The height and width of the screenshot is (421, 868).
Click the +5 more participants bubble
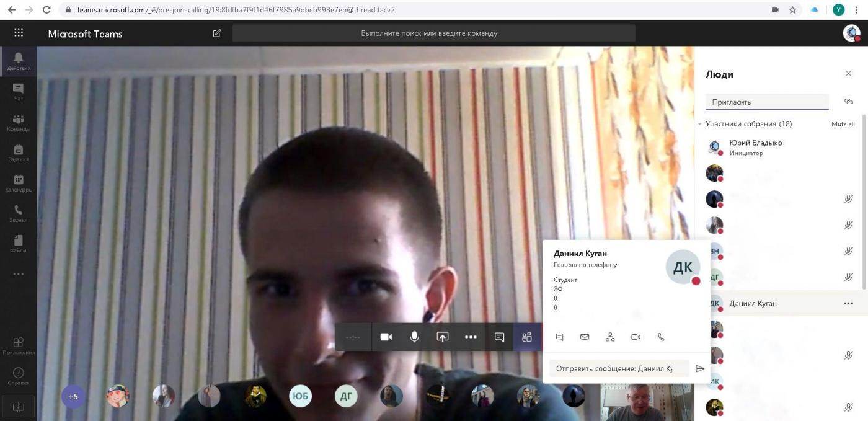(x=73, y=396)
